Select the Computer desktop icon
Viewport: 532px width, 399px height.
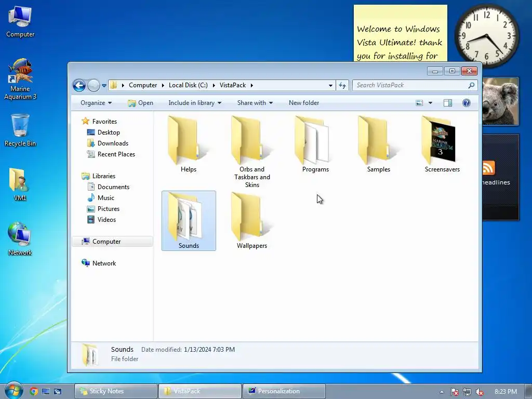(x=20, y=22)
